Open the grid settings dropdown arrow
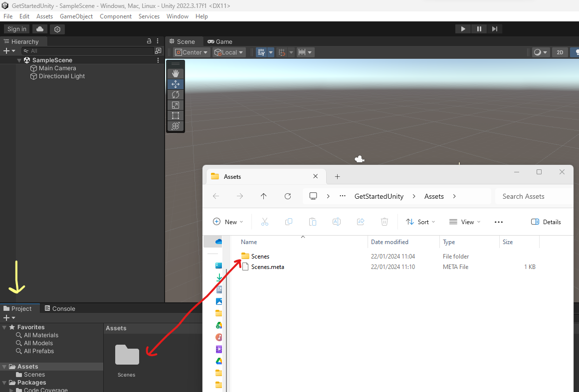 (x=271, y=52)
